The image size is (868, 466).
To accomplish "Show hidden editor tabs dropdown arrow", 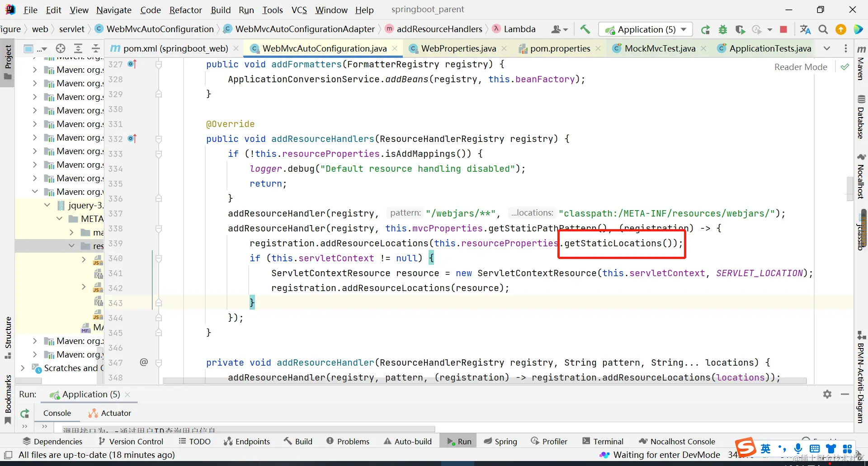I will 827,48.
